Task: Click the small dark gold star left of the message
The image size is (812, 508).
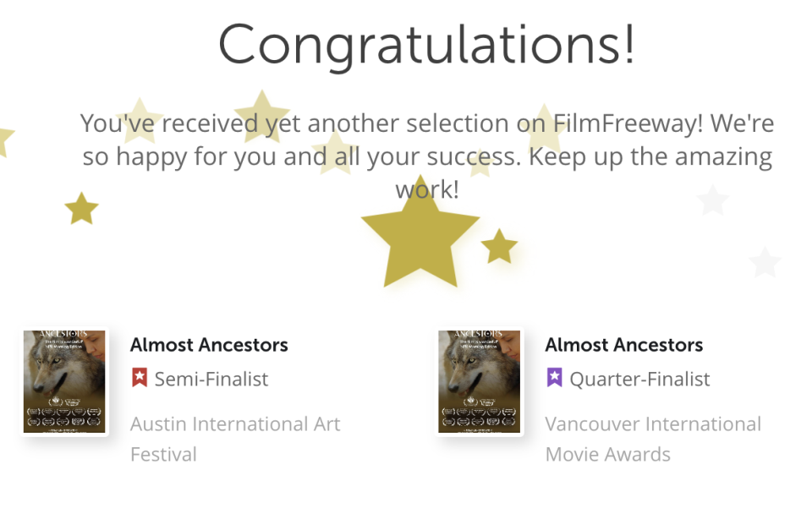Action: tap(81, 208)
